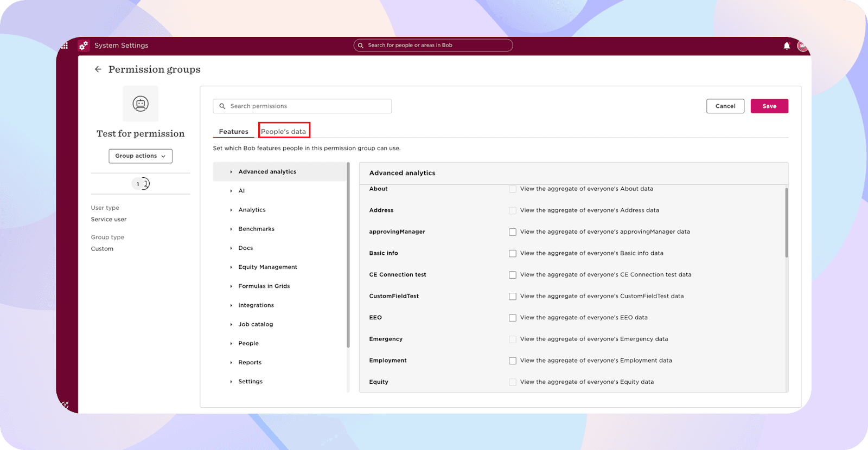Click the robot service user avatar icon
Screen dimensions: 868x450
pyautogui.click(x=141, y=104)
